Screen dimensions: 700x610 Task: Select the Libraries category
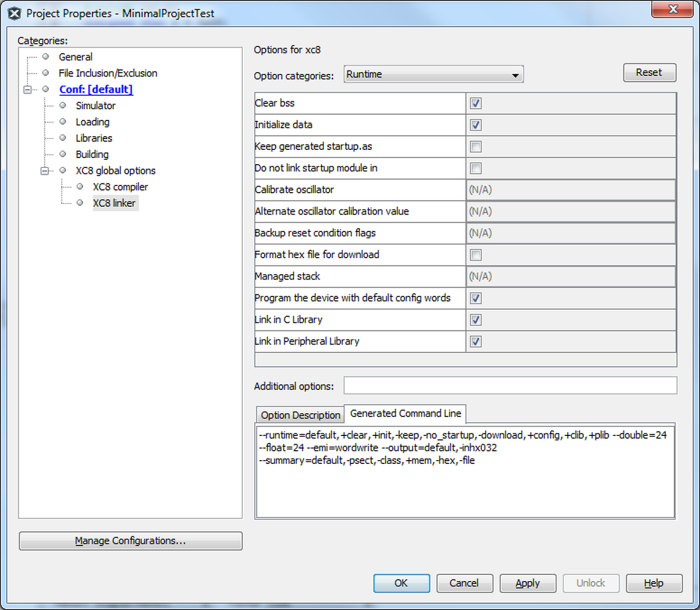[94, 138]
